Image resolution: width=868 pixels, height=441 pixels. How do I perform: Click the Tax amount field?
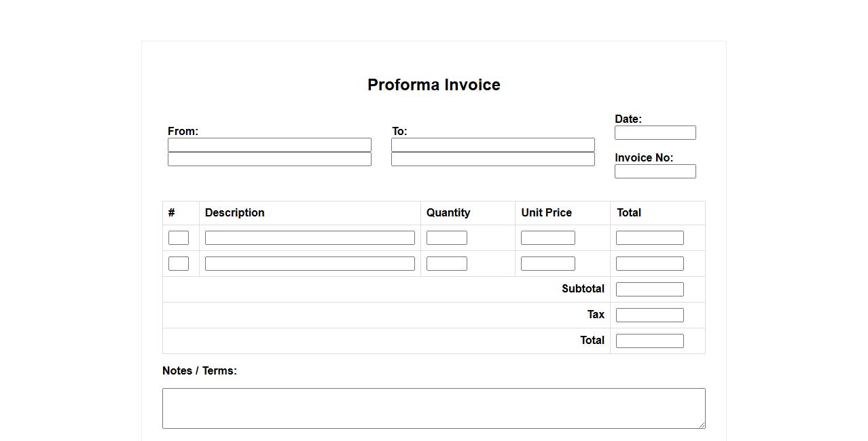coord(649,315)
